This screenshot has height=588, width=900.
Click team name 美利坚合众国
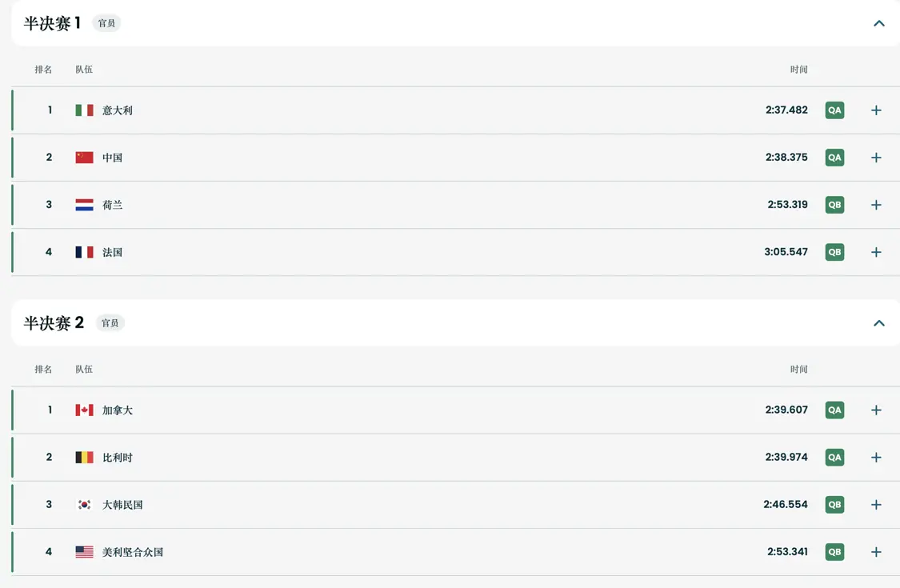[133, 552]
